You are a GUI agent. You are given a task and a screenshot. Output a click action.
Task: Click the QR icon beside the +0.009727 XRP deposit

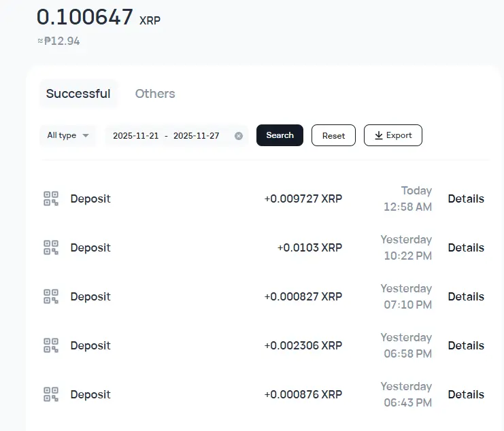click(51, 199)
